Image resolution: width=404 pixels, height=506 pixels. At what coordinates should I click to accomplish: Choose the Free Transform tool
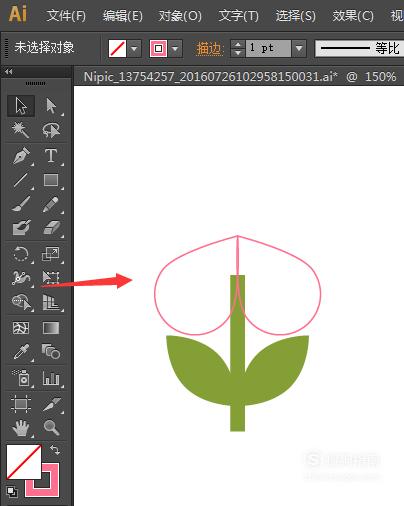(51, 278)
